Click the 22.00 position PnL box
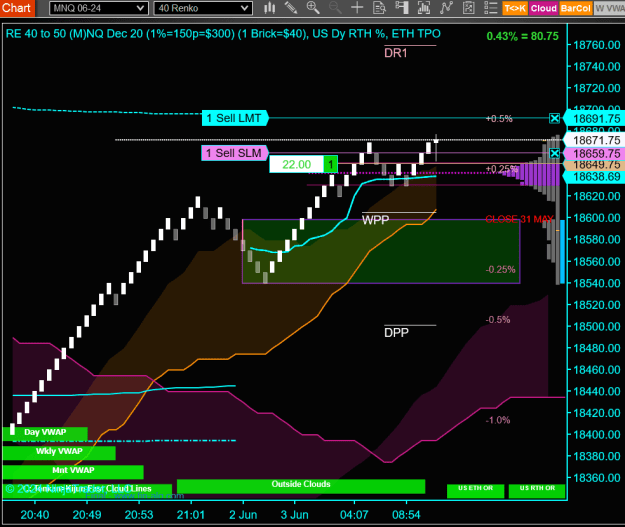 click(296, 164)
